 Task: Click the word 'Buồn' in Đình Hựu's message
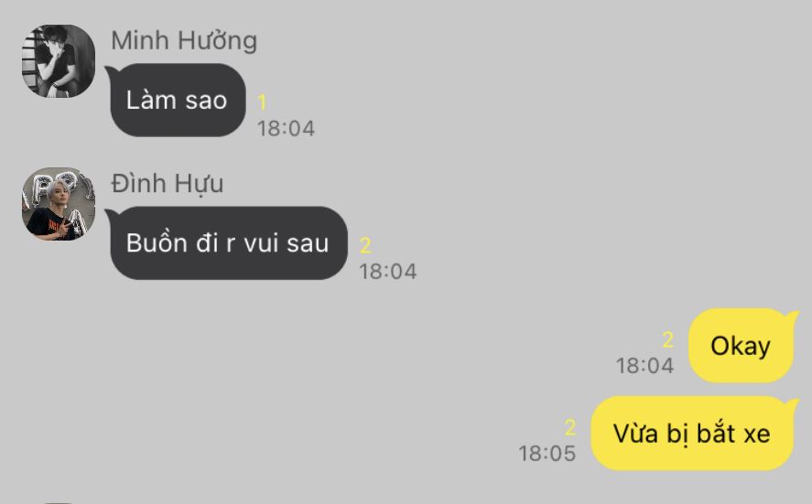(x=157, y=242)
